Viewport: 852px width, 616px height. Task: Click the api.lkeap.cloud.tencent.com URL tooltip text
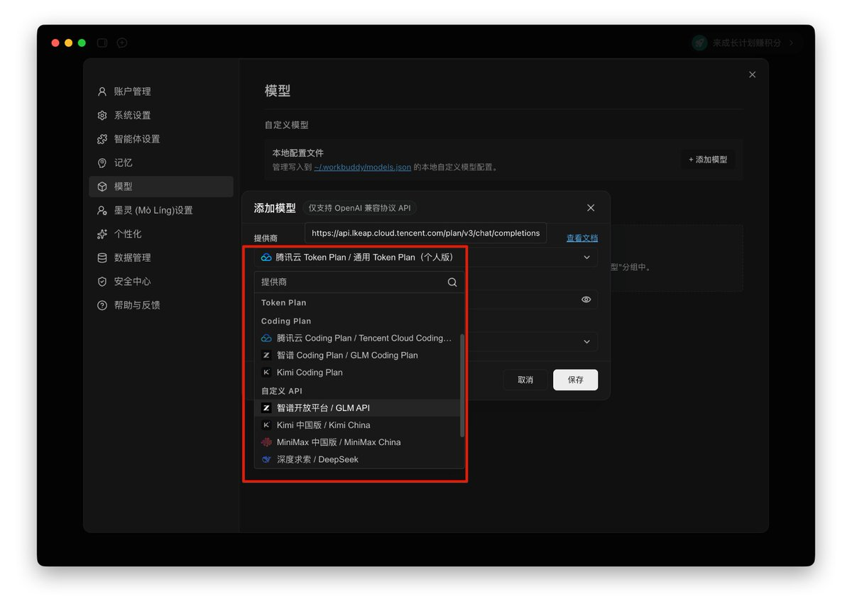tap(426, 233)
